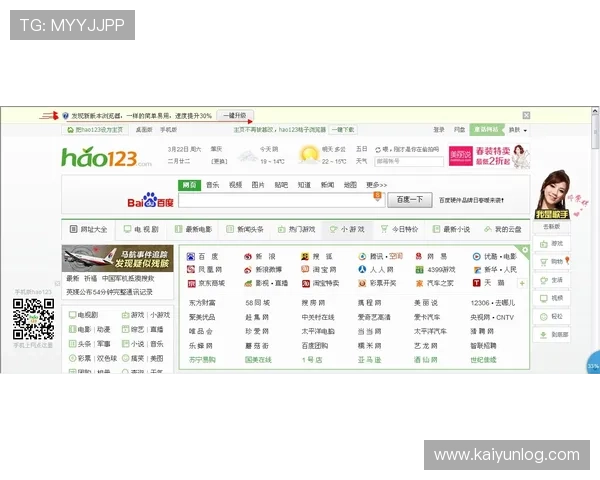Click the vertical scrollbar thumb
The height and width of the screenshot is (480, 600).
pos(595,132)
